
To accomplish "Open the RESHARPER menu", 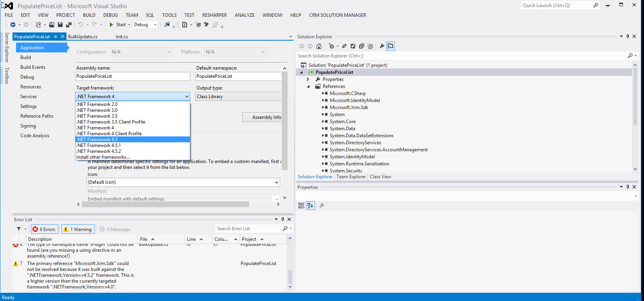I will click(214, 15).
